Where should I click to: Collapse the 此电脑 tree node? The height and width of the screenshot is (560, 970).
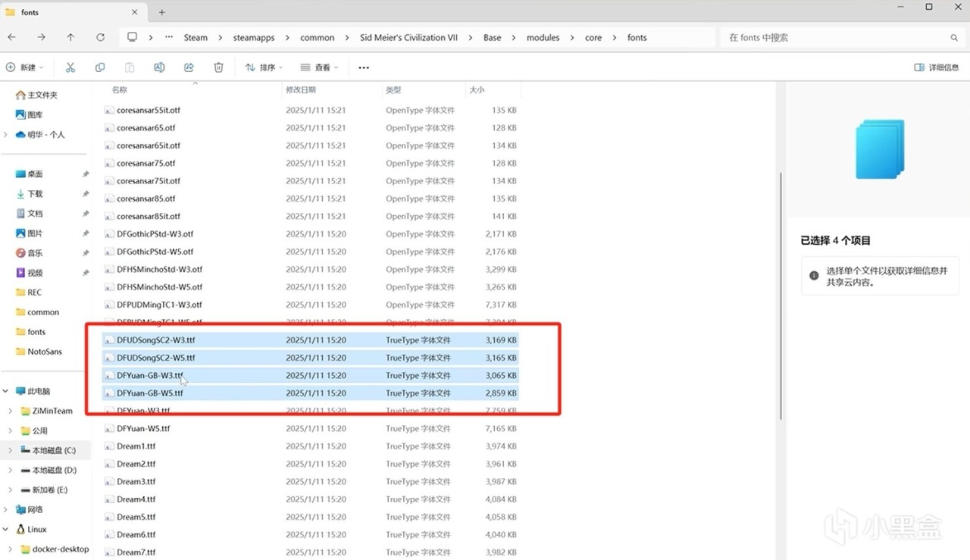pyautogui.click(x=6, y=391)
